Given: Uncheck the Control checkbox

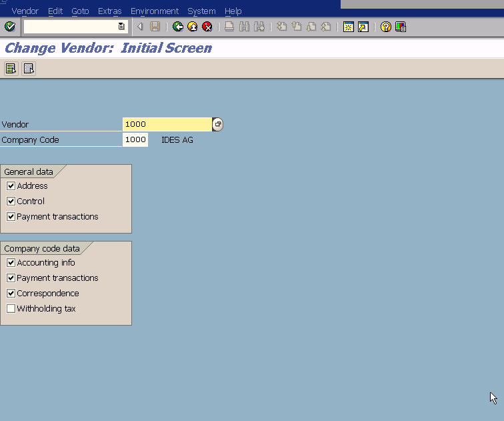Looking at the screenshot, I should (x=11, y=201).
